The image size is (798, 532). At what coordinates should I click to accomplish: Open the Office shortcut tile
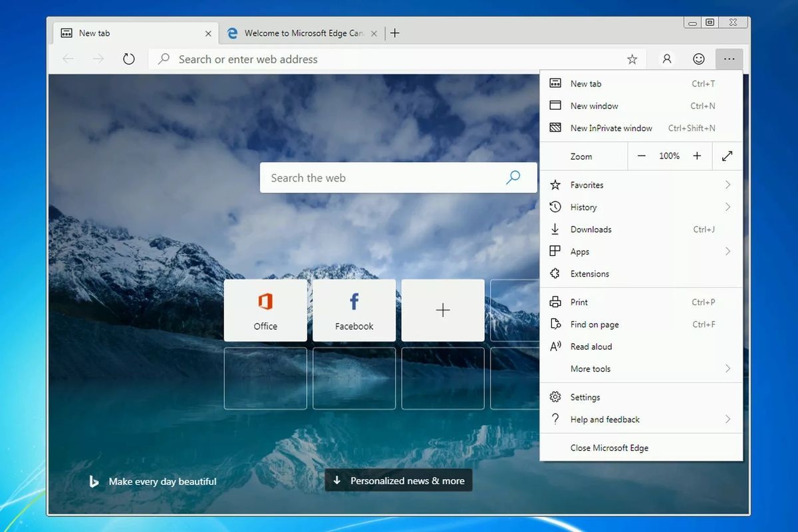[x=265, y=310]
